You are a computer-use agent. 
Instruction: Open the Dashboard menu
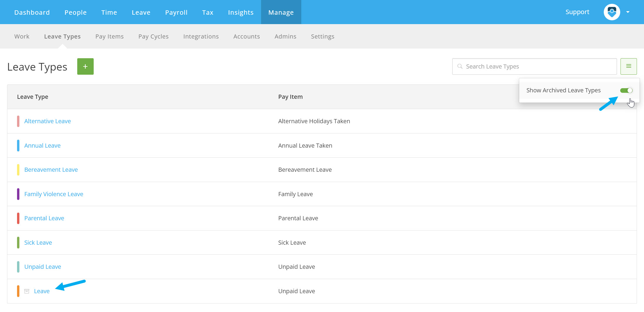[x=32, y=12]
